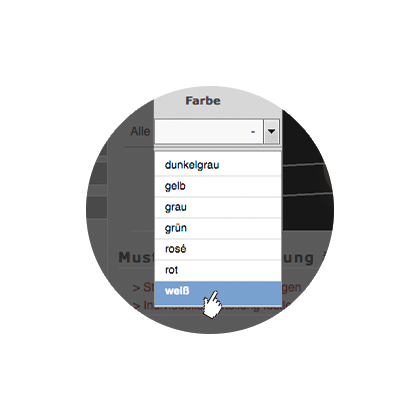Screen dimensions: 420x420
Task: Click the highlighted weiß option
Action: (217, 292)
